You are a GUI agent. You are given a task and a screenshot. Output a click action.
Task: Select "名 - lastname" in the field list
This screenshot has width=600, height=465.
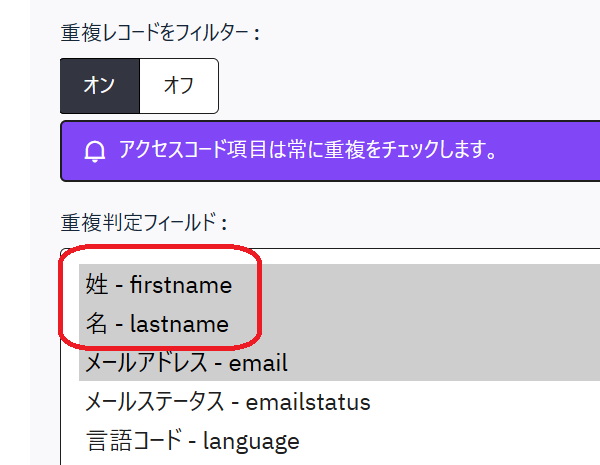157,324
